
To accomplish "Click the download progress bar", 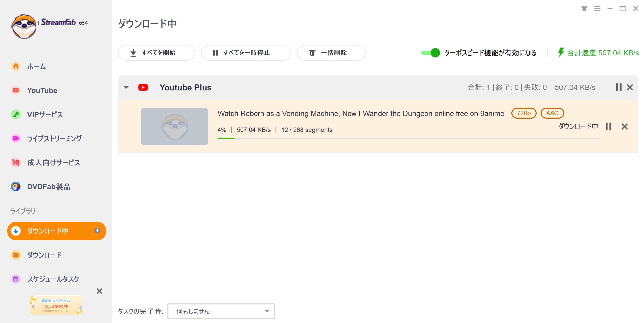I will tap(408, 138).
